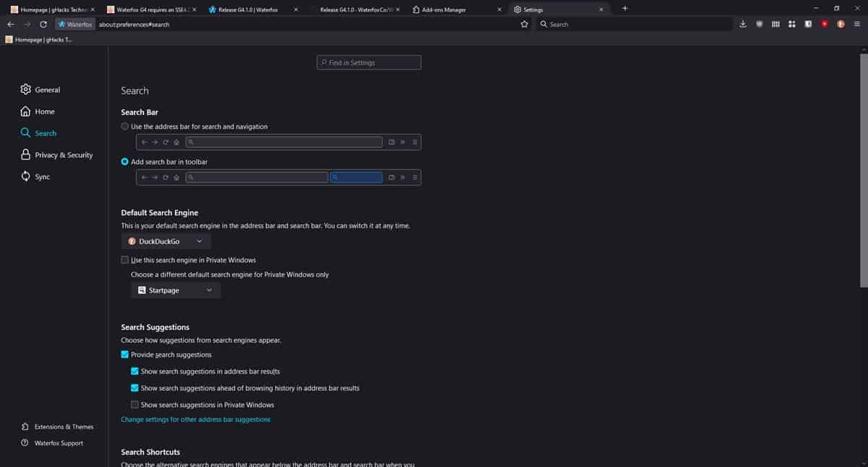Switch to the Add-ons Manager tab
The width and height of the screenshot is (868, 467).
456,9
